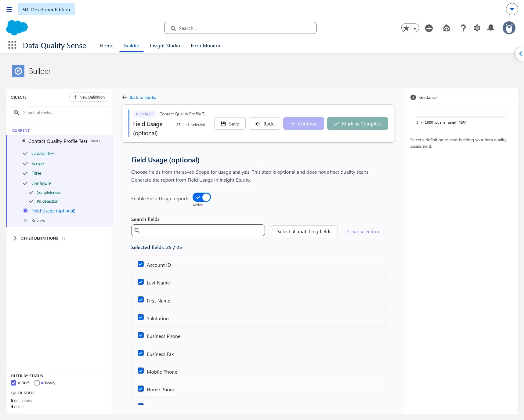Click Select all matching fields

pos(304,231)
